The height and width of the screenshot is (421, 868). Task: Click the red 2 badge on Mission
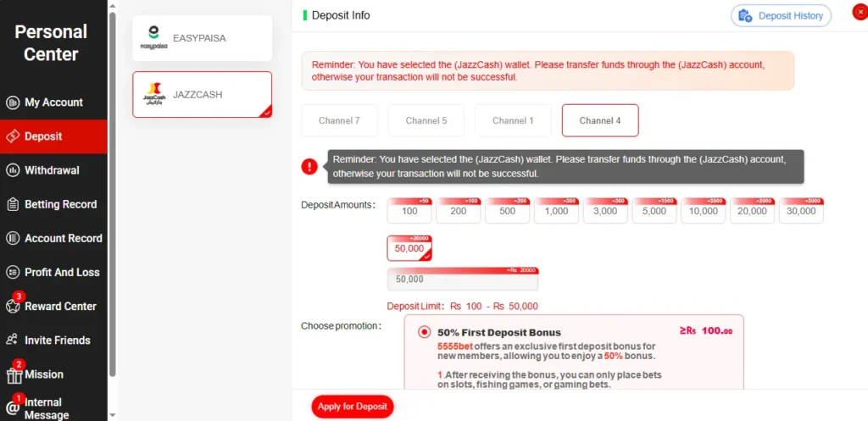tap(19, 364)
